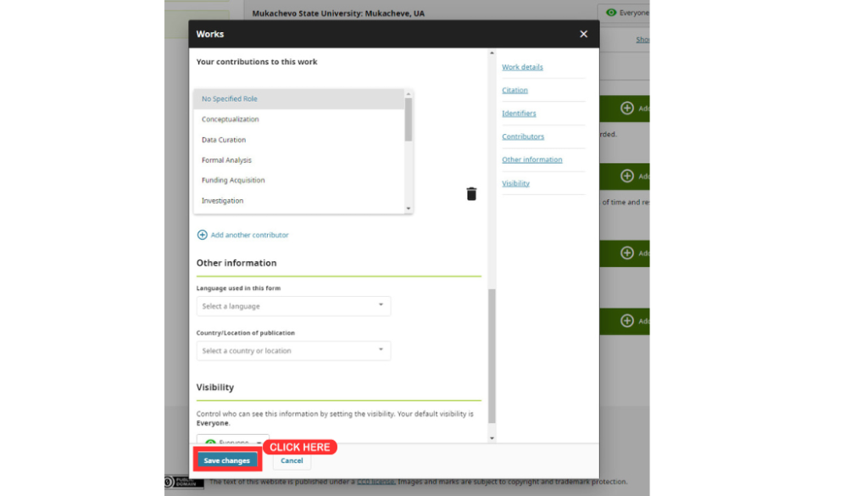Select the Formal Analysis role
The height and width of the screenshot is (496, 868).
pos(299,160)
